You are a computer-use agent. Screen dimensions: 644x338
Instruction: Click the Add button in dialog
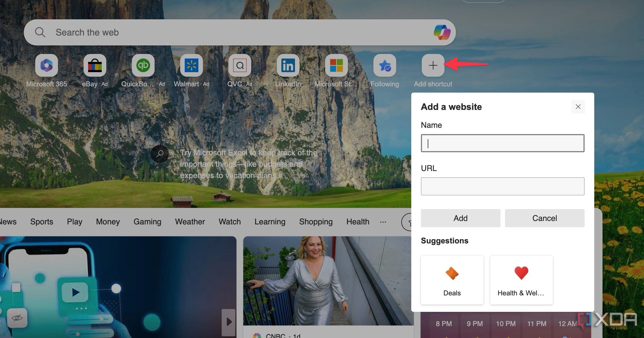coord(460,218)
